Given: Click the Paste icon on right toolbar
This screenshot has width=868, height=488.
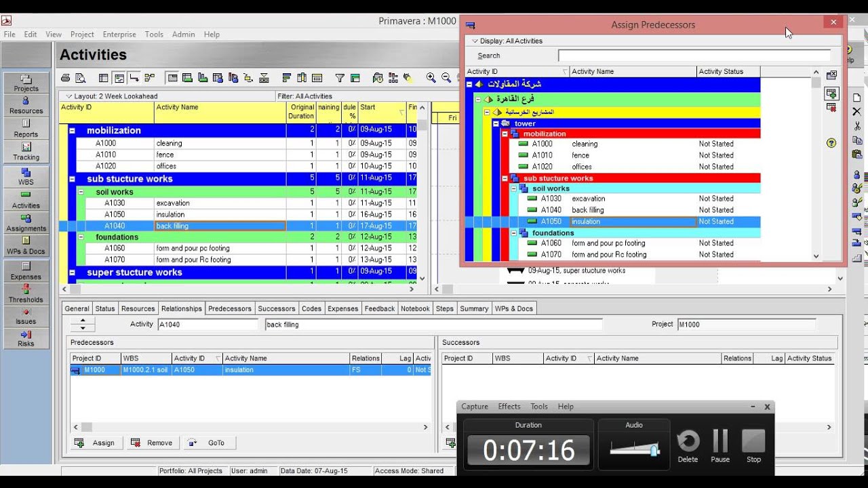Looking at the screenshot, I should click(x=856, y=155).
